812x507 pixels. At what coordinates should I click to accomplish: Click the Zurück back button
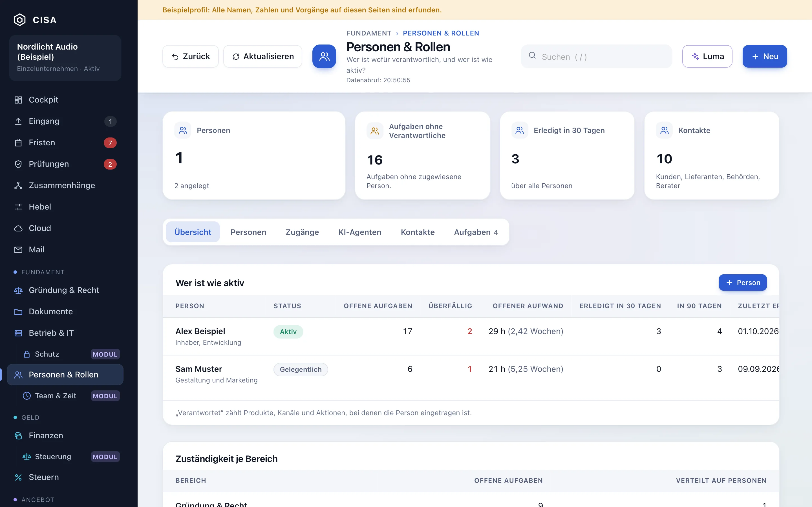(x=191, y=56)
